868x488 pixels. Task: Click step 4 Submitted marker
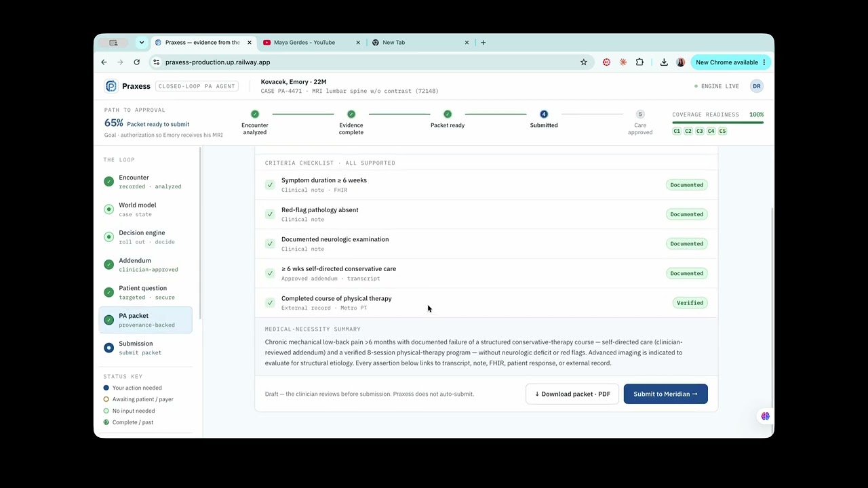pos(544,114)
